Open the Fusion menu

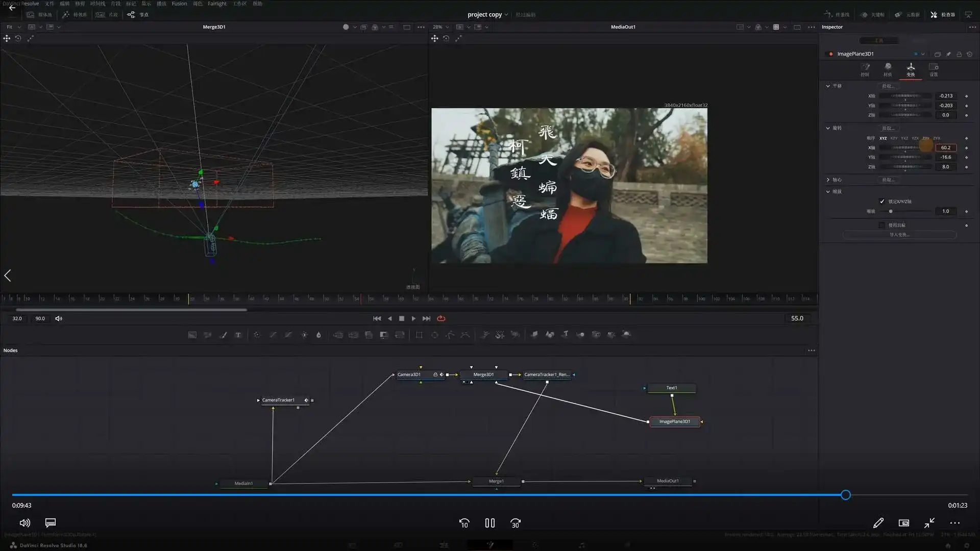[x=179, y=4]
